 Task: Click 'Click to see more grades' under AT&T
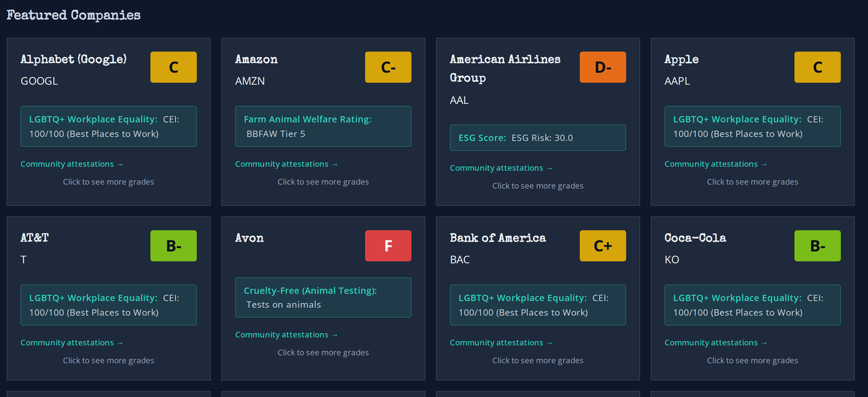click(108, 360)
